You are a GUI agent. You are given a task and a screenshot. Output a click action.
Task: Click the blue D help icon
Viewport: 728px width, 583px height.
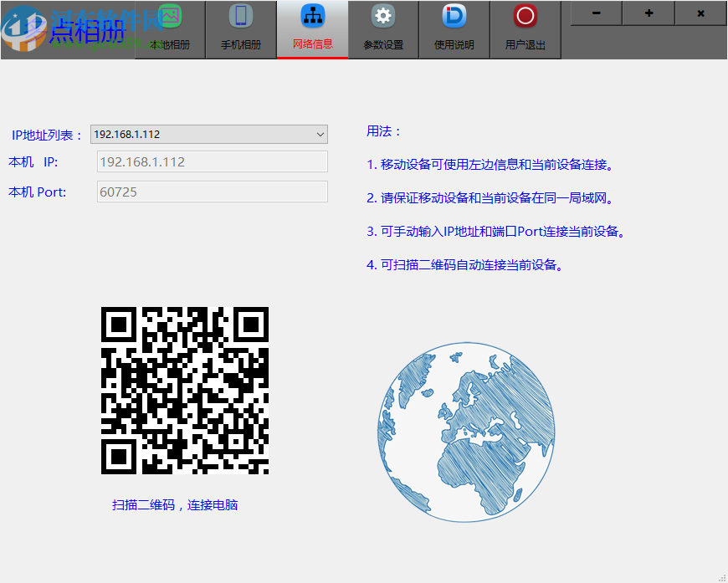point(454,16)
